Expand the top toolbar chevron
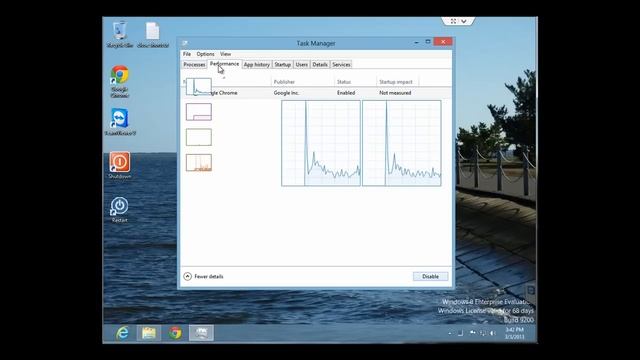Viewport: 640px width, 360px height. (x=464, y=21)
